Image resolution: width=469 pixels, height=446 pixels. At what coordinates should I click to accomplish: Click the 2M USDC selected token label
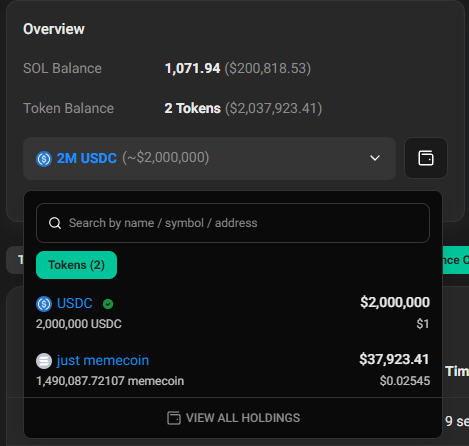[87, 158]
